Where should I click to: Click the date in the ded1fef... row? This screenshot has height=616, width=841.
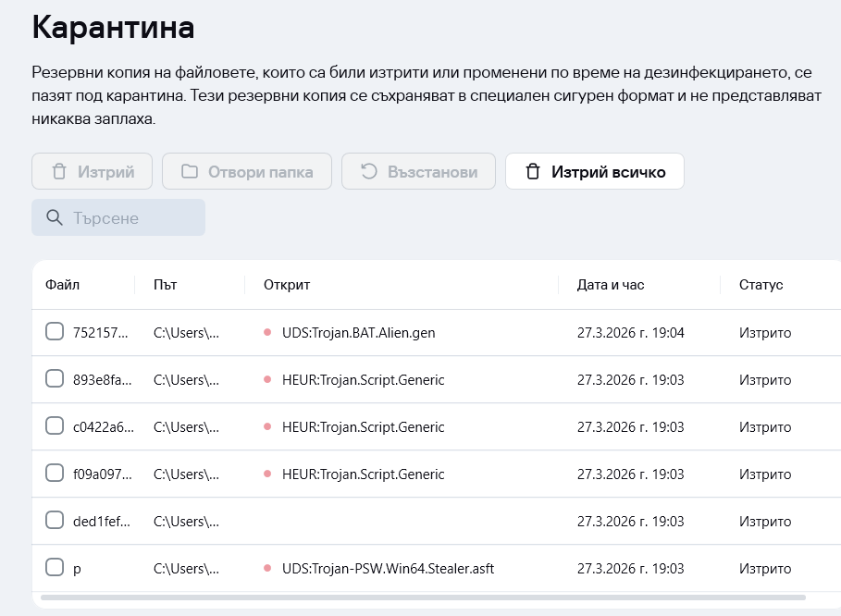point(630,522)
